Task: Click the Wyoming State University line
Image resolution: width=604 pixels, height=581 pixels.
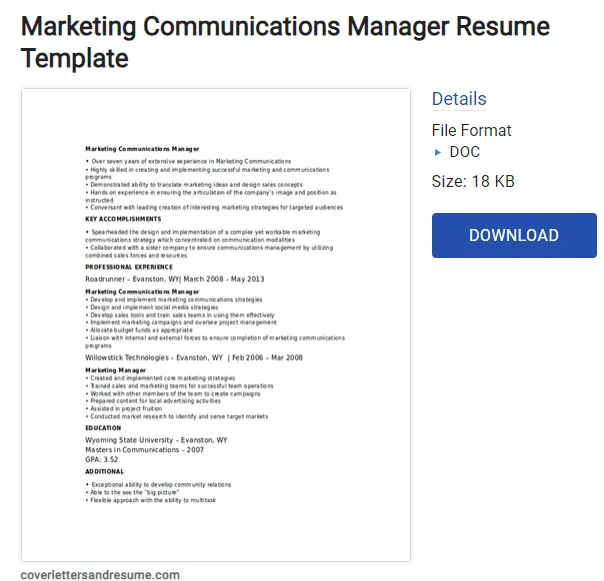Action: (x=156, y=440)
